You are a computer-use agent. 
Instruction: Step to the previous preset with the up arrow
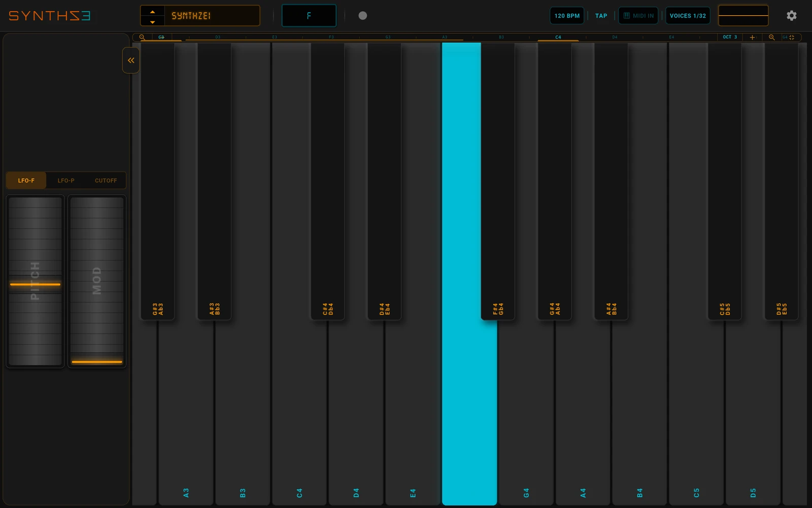point(152,11)
